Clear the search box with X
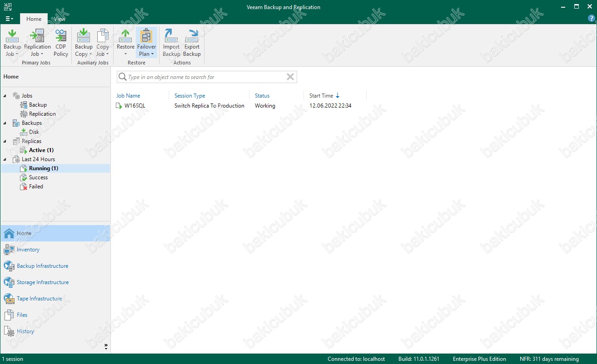Image resolution: width=597 pixels, height=364 pixels. click(290, 77)
